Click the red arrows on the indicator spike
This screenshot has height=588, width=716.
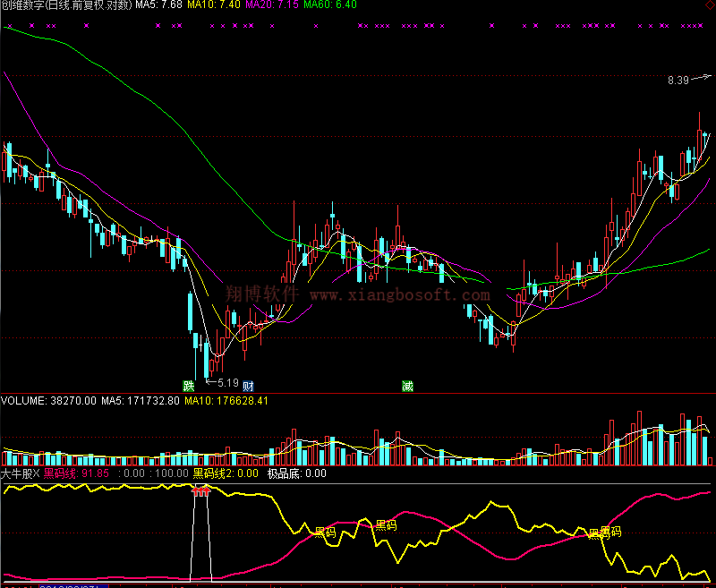click(200, 491)
